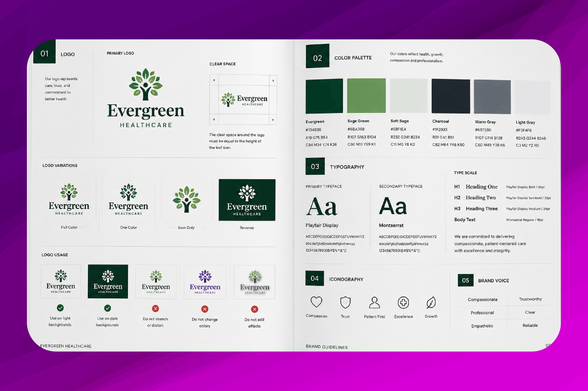Click the Trustworthy brand voice cell
The width and height of the screenshot is (588, 391).
[530, 299]
